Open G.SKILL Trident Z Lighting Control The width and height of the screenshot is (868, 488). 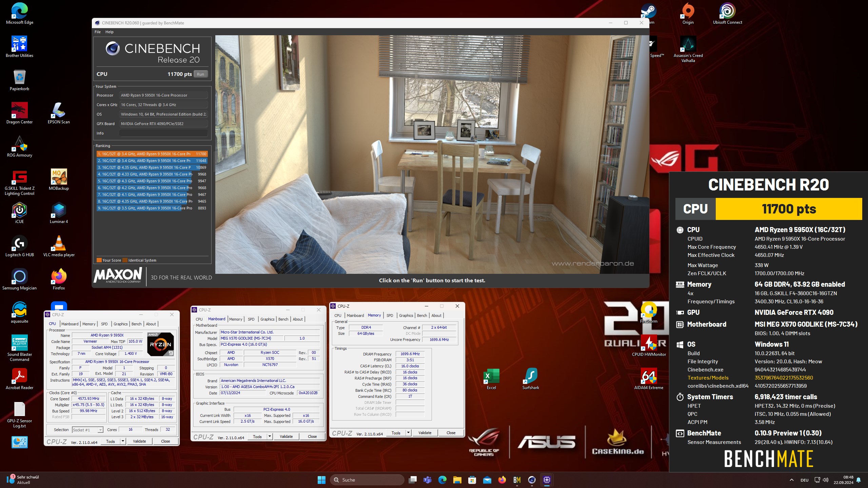click(x=19, y=182)
